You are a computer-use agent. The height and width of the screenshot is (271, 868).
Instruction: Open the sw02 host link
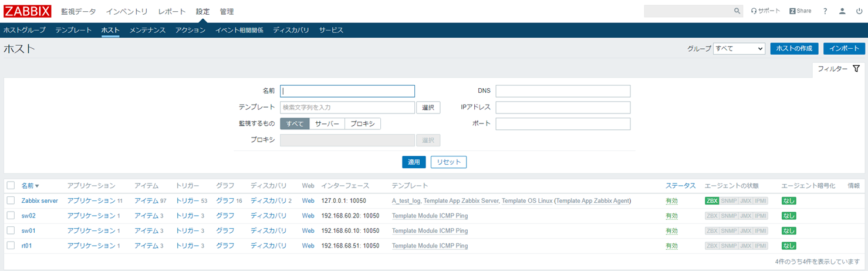[x=29, y=216]
